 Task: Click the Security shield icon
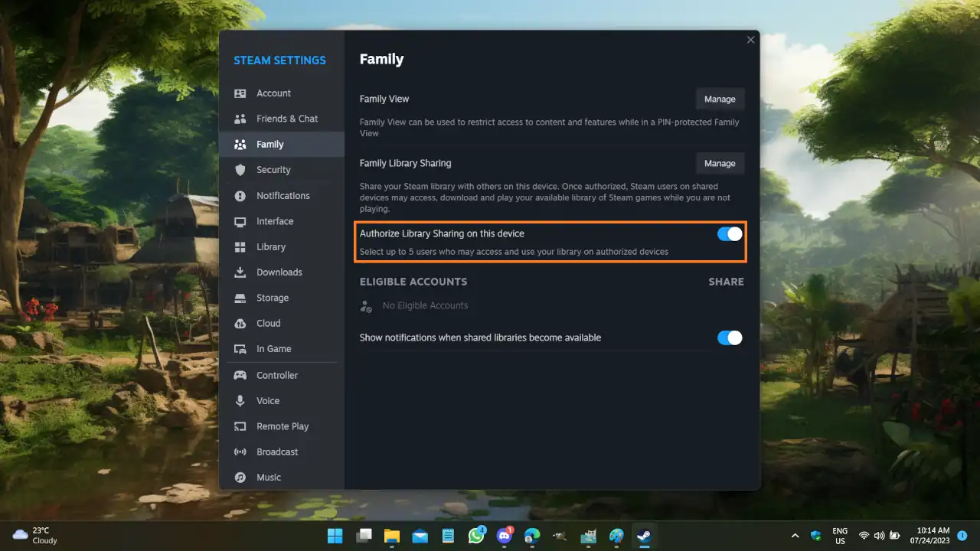click(240, 170)
